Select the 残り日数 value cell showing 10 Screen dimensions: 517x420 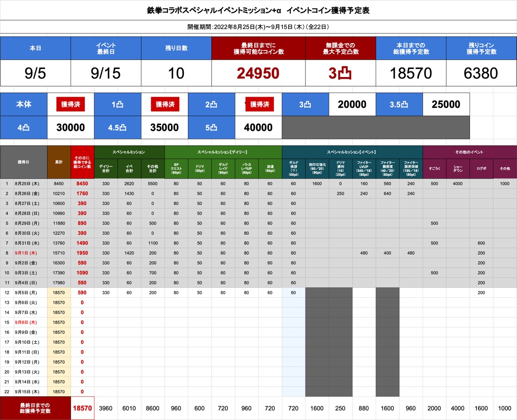point(176,73)
